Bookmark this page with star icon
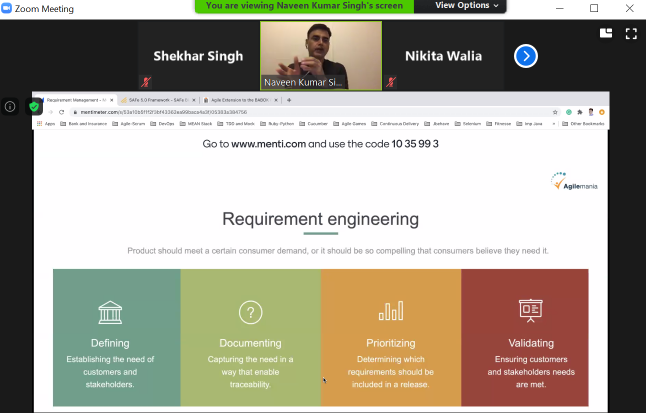This screenshot has width=646, height=413. (x=555, y=112)
